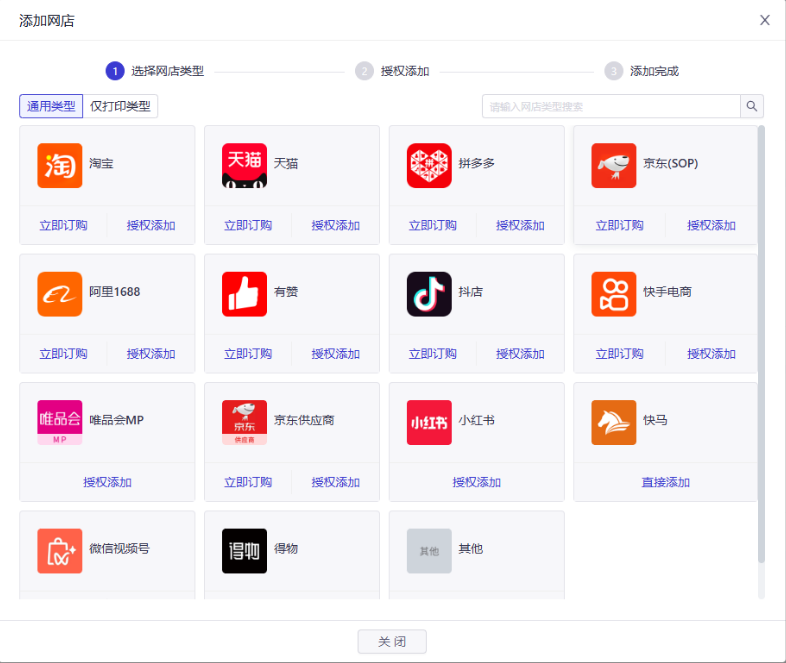The height and width of the screenshot is (663, 786).
Task: Click the vertical scrollbar of store list
Action: pyautogui.click(x=761, y=344)
